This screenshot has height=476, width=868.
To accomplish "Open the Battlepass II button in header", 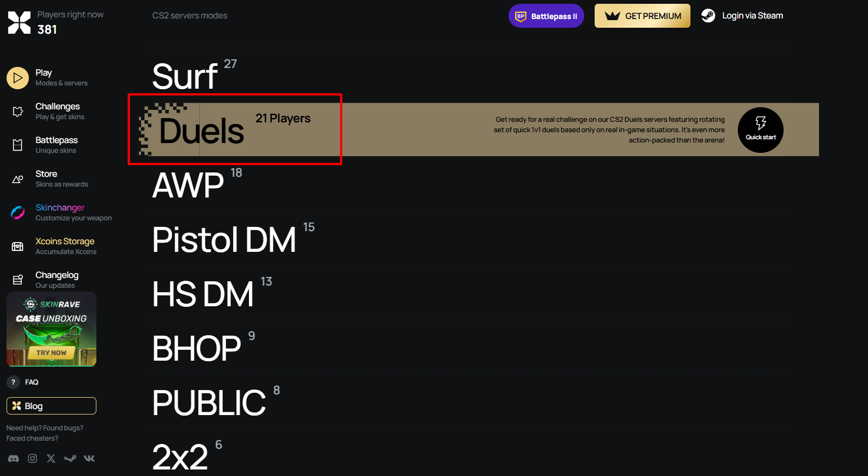I will point(546,16).
